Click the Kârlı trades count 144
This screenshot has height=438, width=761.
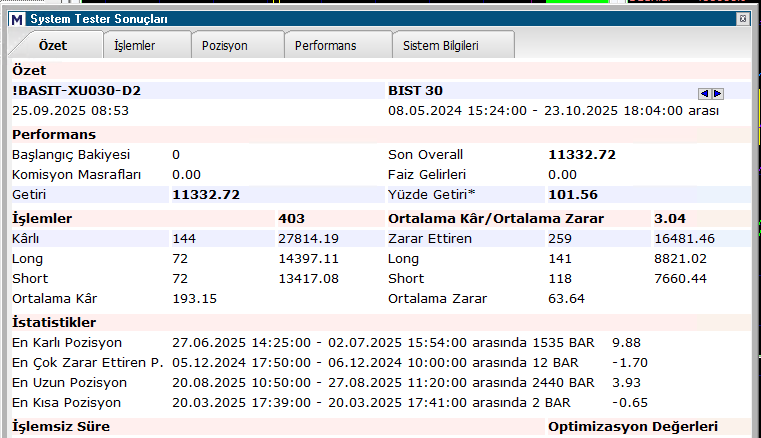(x=184, y=239)
